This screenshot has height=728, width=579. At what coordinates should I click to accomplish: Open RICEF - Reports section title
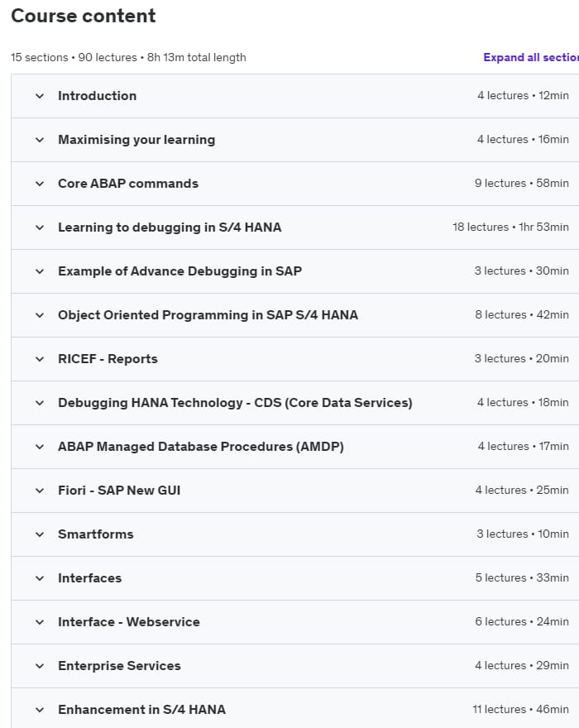coord(108,359)
